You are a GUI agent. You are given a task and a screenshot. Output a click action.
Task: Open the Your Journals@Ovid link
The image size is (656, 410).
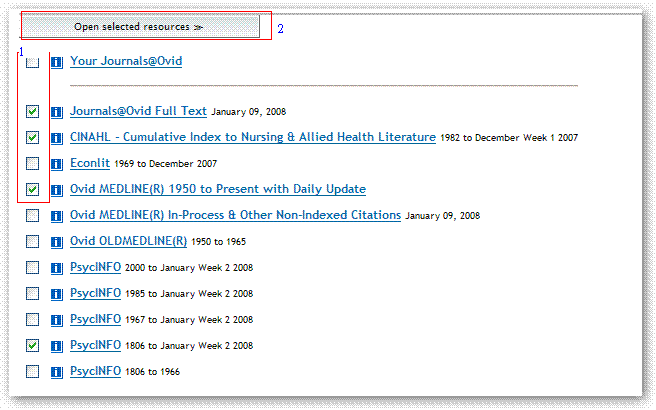pos(126,61)
